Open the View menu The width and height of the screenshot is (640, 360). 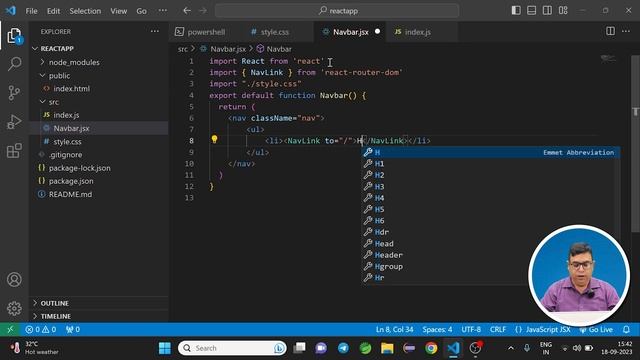point(118,11)
